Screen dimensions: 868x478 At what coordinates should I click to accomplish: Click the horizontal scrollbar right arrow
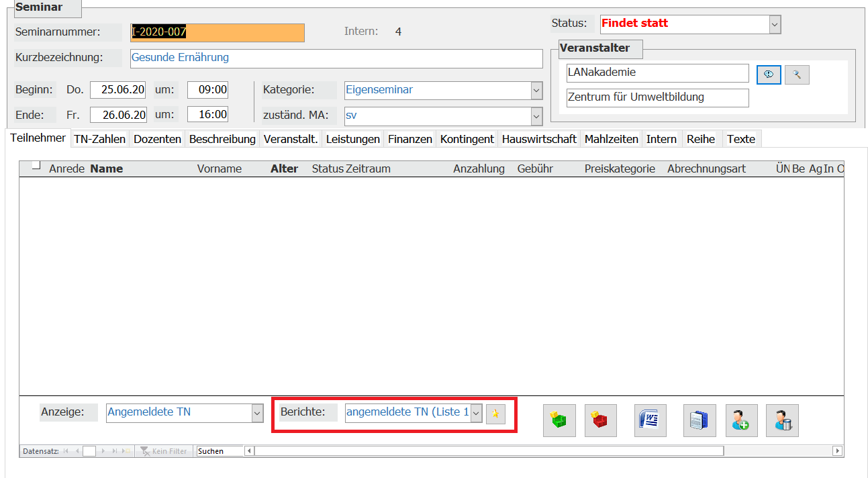click(836, 451)
